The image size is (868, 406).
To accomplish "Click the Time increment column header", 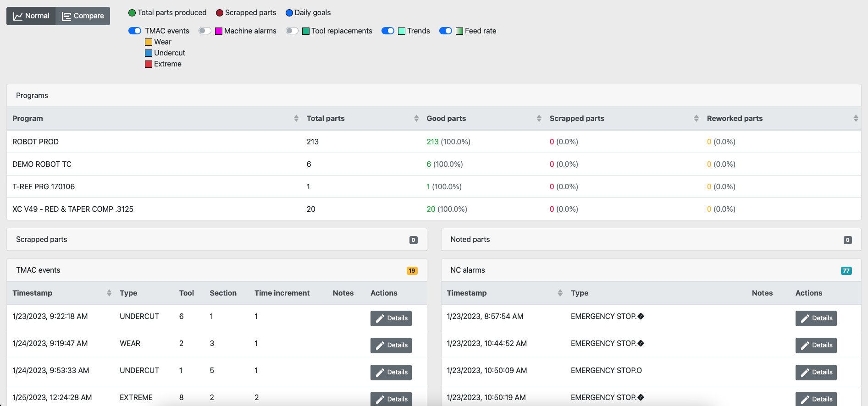I will click(282, 293).
